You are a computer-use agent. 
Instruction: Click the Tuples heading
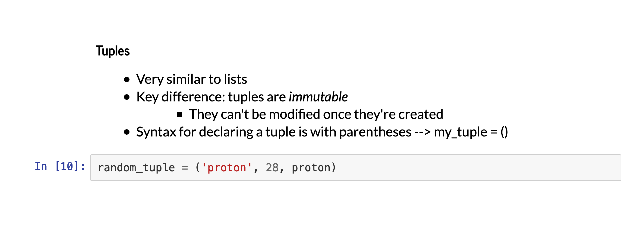click(113, 51)
